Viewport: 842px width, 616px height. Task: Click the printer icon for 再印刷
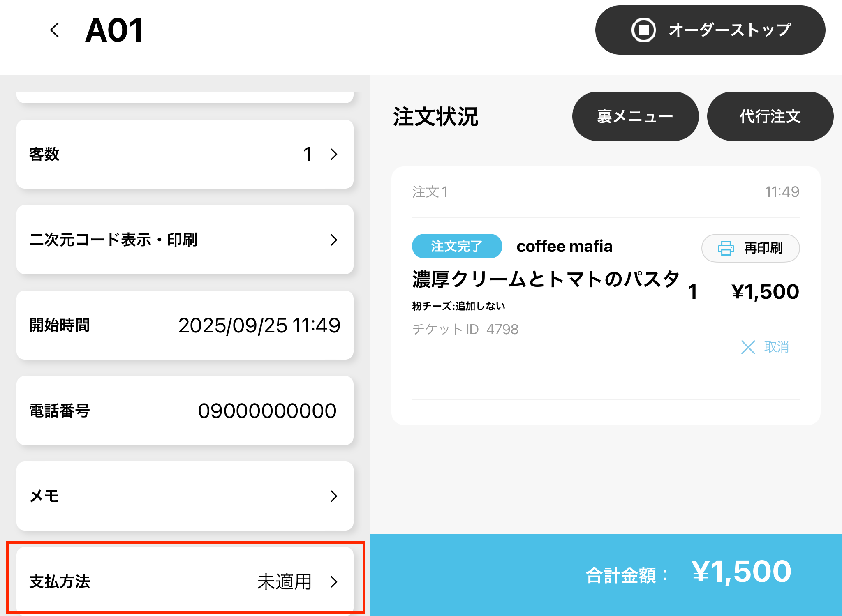click(726, 248)
